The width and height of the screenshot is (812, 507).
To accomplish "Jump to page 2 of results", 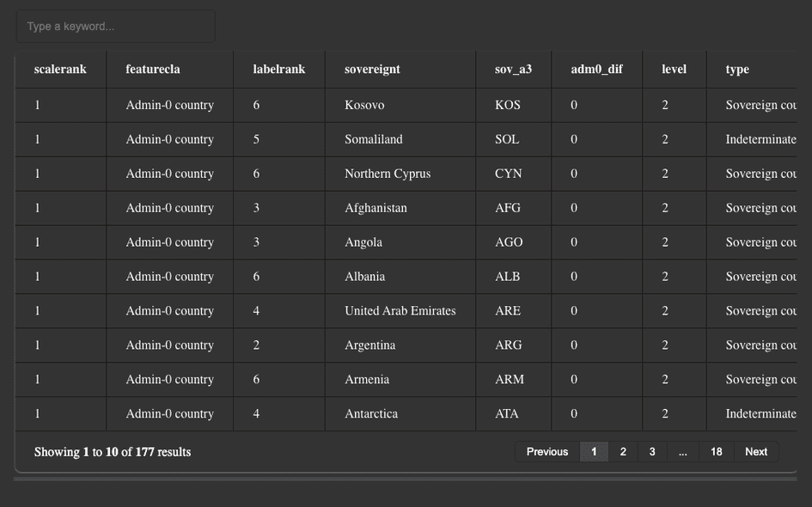I will click(623, 452).
